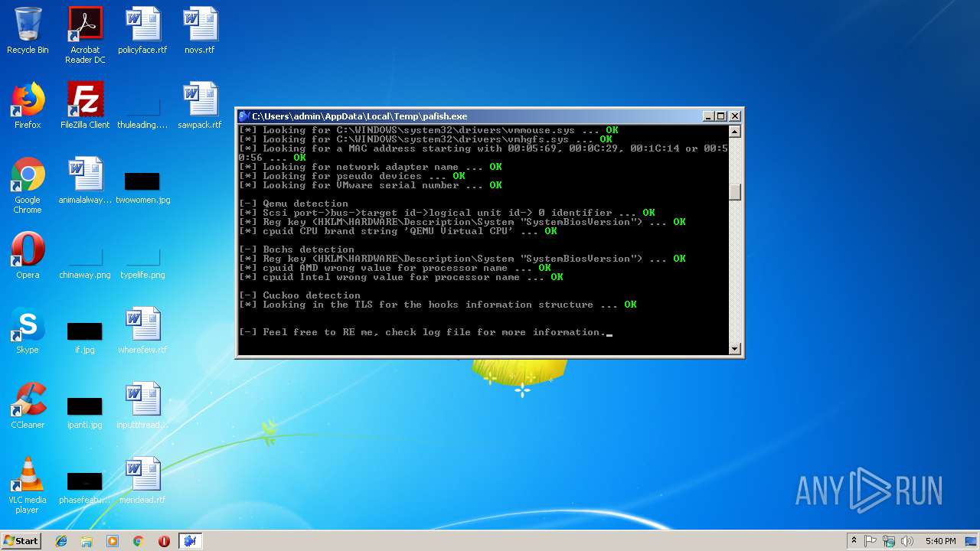
Task: Click console scrollbar down arrow
Action: point(735,349)
